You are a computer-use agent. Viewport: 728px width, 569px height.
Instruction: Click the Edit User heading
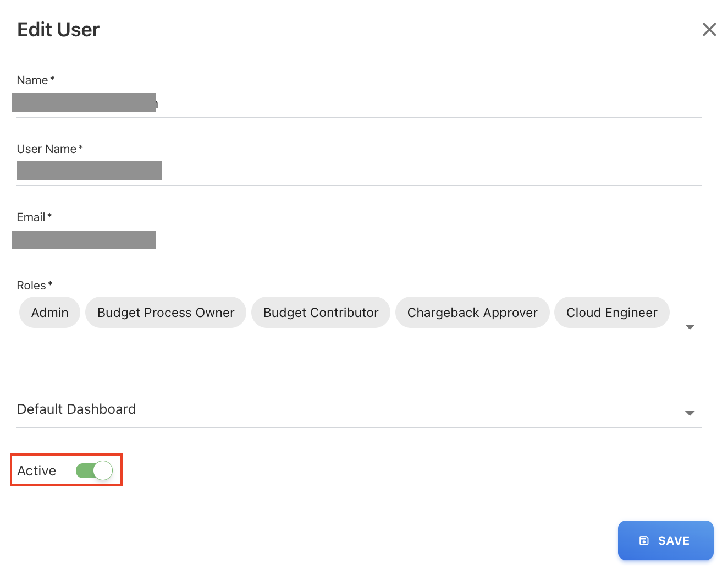coord(58,30)
